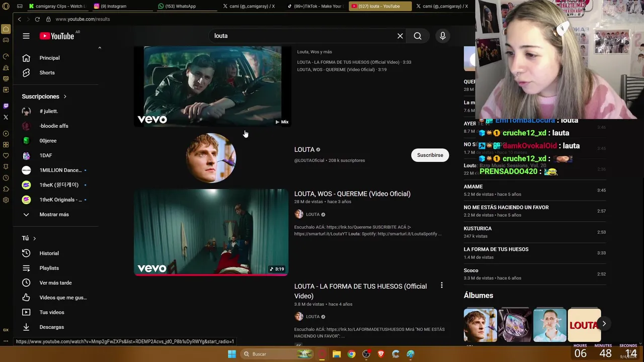Run search with the magnifier button
This screenshot has height=362, width=644.
418,36
